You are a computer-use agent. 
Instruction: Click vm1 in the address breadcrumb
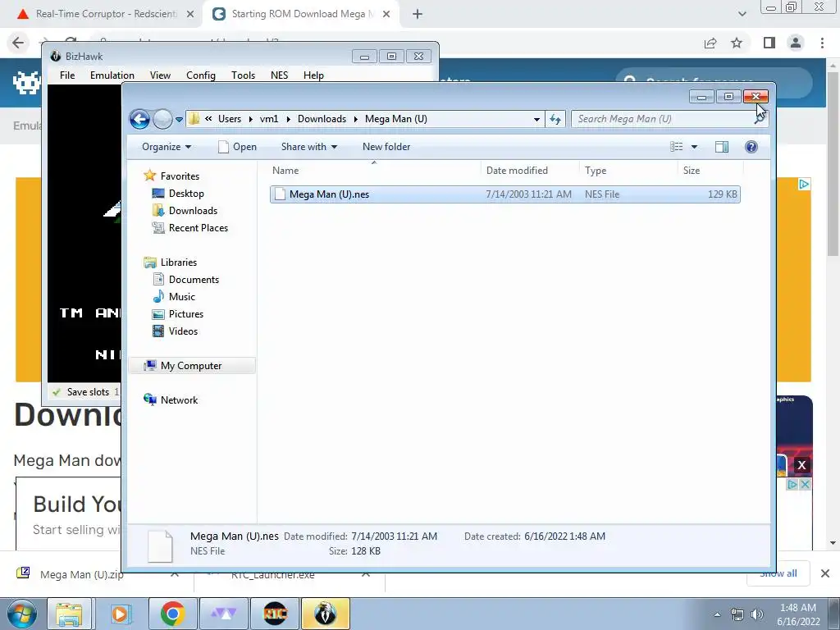[269, 119]
